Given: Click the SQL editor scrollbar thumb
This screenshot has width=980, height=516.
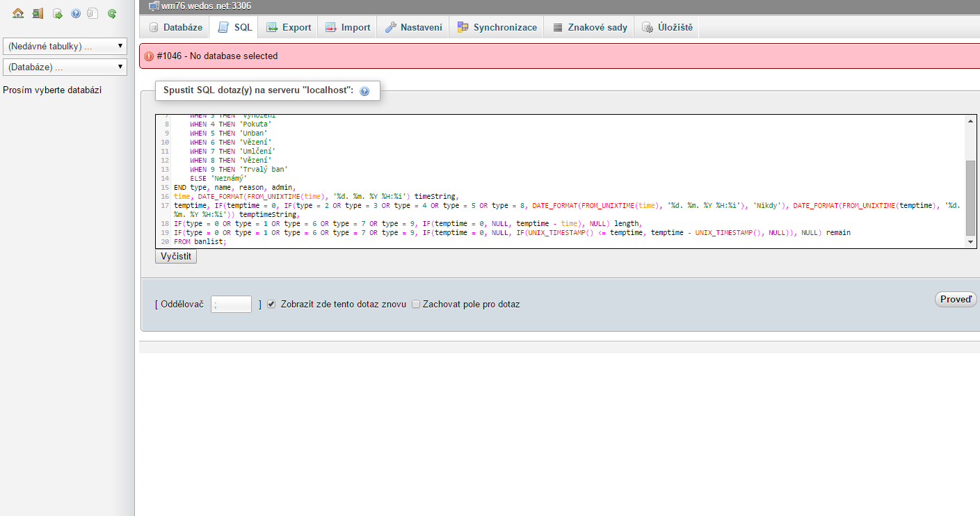Looking at the screenshot, I should (x=970, y=197).
